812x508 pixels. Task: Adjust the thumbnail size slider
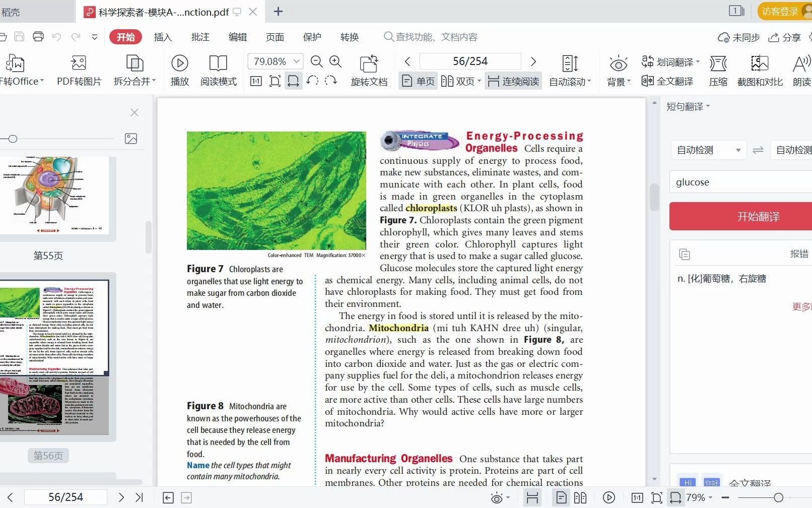point(13,139)
